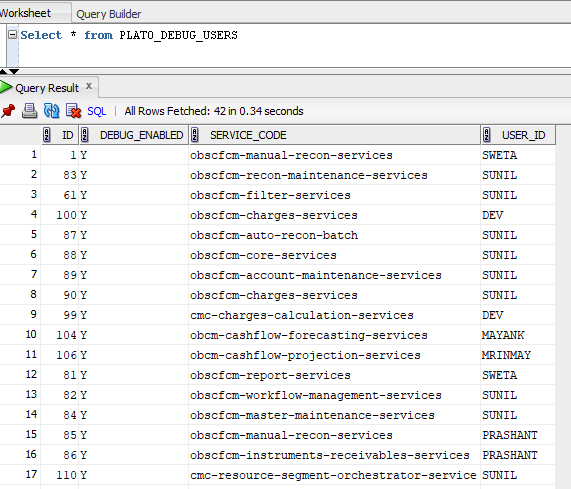Image resolution: width=571 pixels, height=489 pixels.
Task: Click the sort icon in USER_ID header
Action: pos(487,135)
